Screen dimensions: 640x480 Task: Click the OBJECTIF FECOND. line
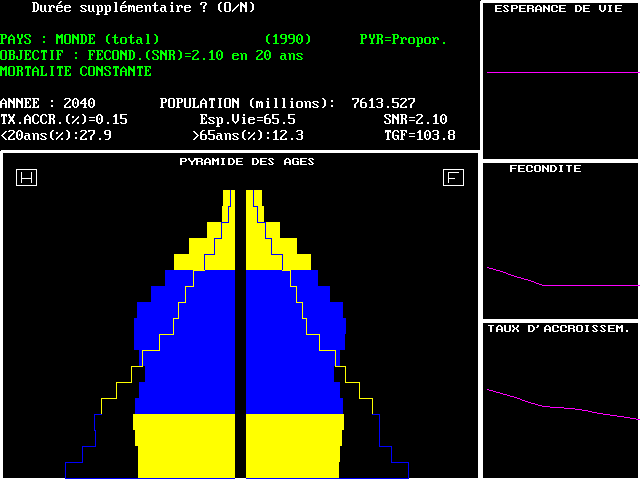(x=151, y=56)
